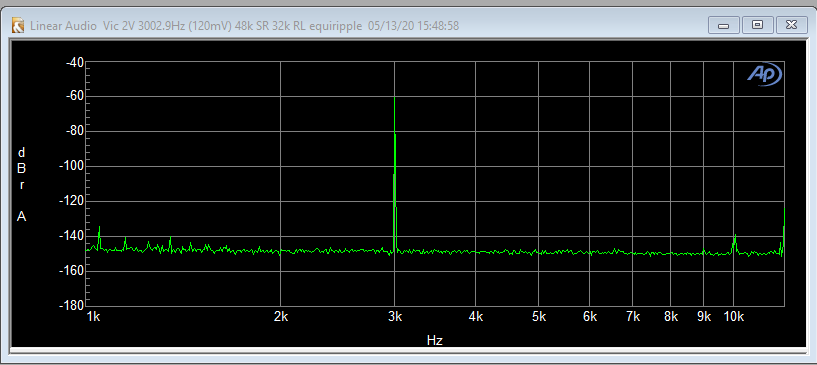Click the 8k frequency axis label
The height and width of the screenshot is (365, 817).
tap(671, 317)
